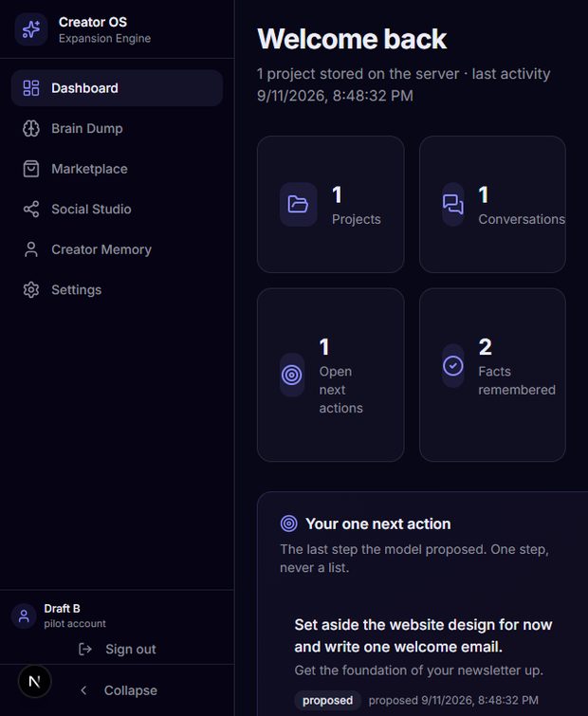
Task: Click the The last step the model proposed description
Action: [414, 558]
